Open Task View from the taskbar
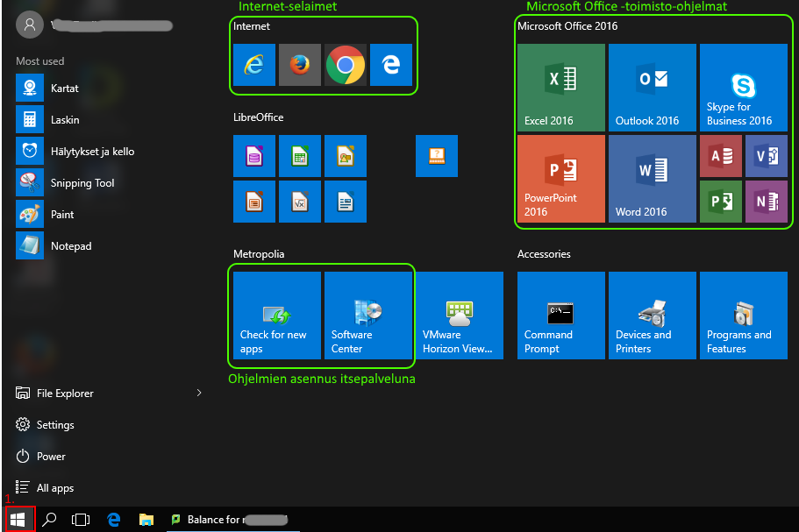Screen dimensions: 799x532 81,519
